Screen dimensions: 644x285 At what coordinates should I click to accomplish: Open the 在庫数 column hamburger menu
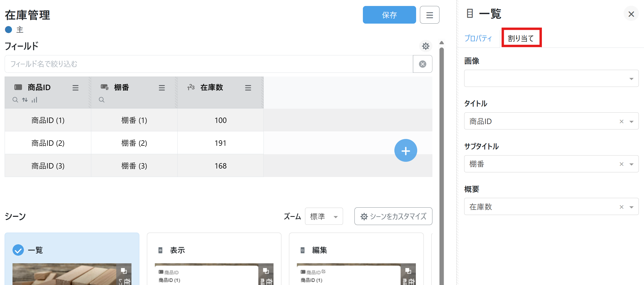(x=248, y=88)
